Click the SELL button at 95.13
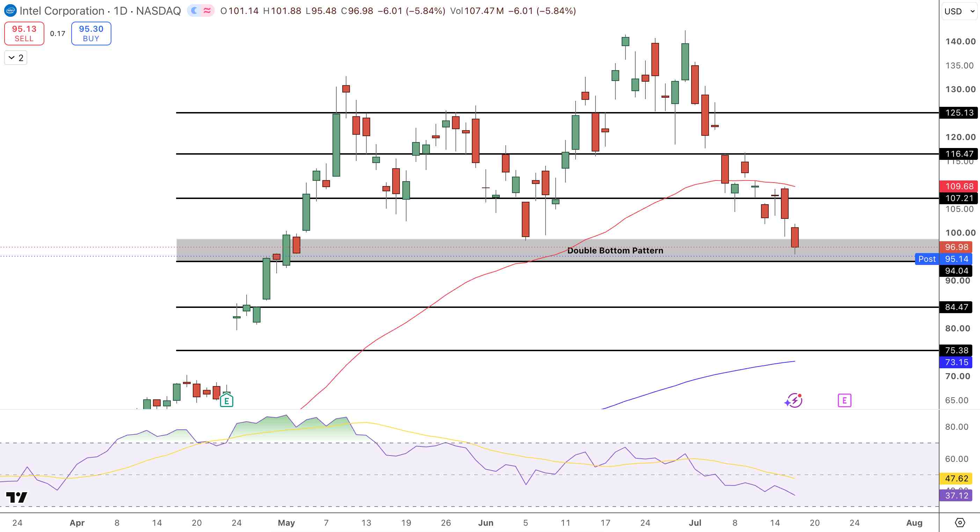The image size is (980, 532). [24, 34]
